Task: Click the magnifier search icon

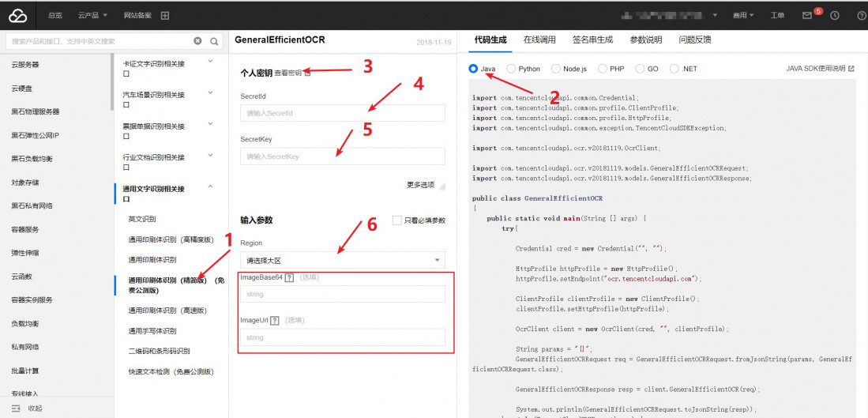Action: 215,41
